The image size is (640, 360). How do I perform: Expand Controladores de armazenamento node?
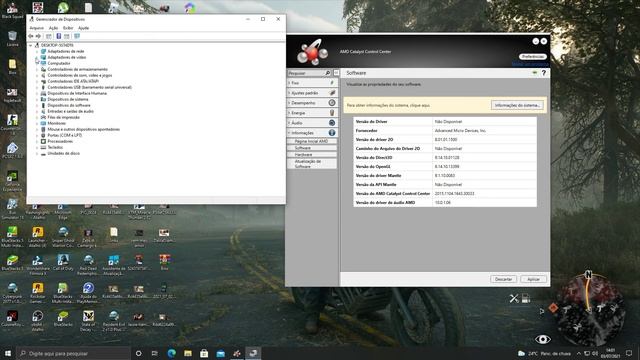click(x=37, y=69)
